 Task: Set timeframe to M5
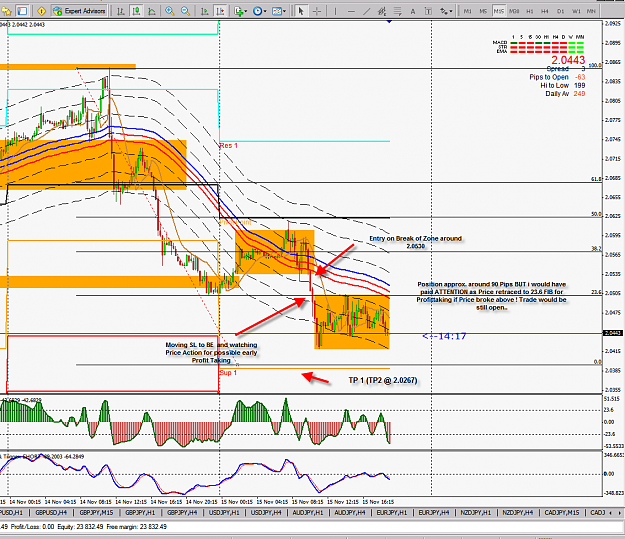click(x=483, y=11)
